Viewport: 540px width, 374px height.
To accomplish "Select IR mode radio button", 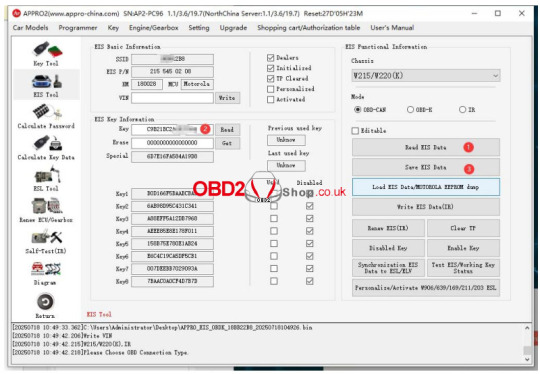I will [462, 110].
